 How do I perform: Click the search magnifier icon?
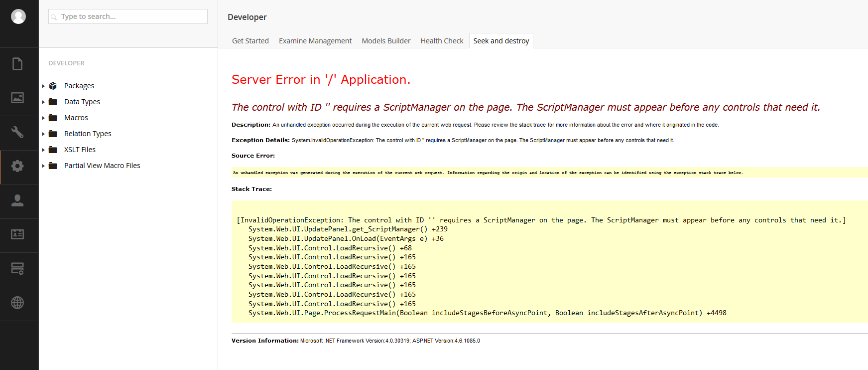[x=54, y=17]
